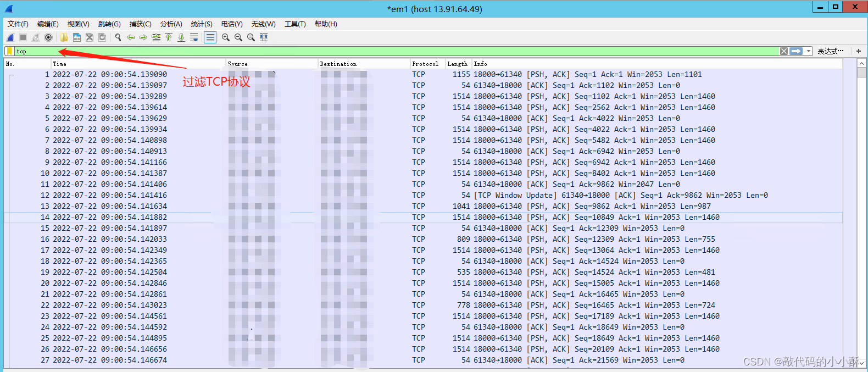Save the capture file
868x372 pixels.
pos(77,37)
